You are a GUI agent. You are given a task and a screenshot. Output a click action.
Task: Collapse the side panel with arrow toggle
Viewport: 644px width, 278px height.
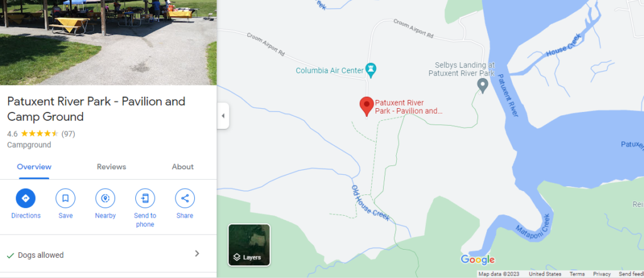tap(223, 116)
